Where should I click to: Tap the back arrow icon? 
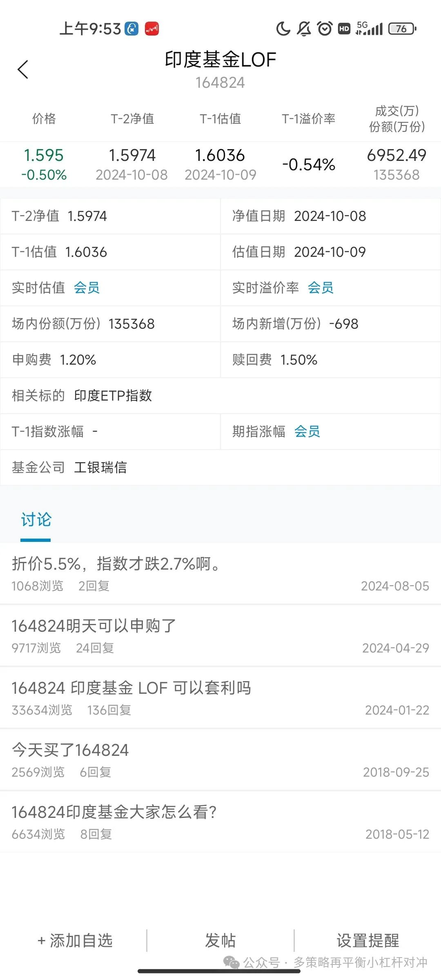click(23, 69)
